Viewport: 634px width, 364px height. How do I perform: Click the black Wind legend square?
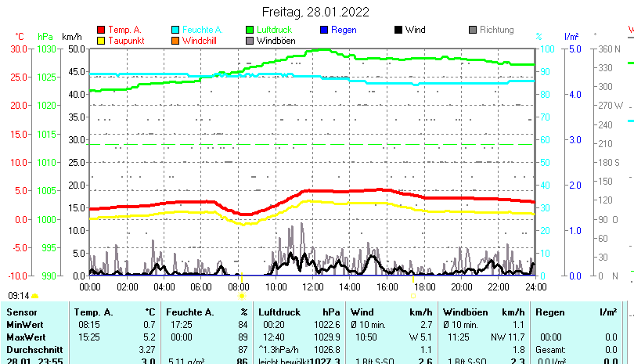[398, 30]
